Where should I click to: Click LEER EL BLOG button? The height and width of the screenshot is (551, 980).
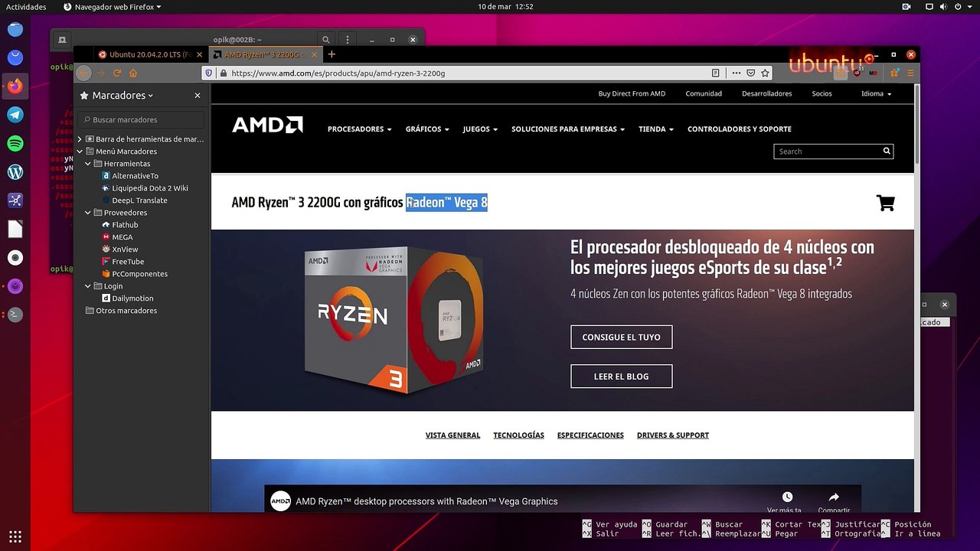click(x=621, y=376)
